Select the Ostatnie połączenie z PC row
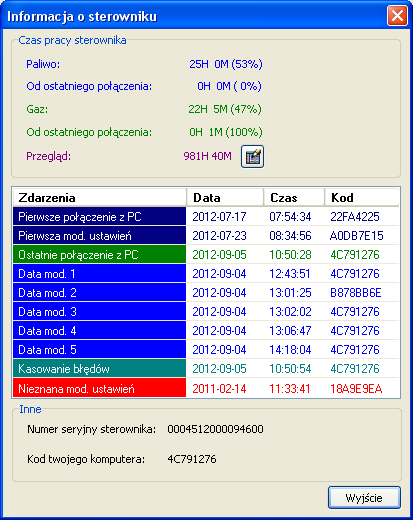The width and height of the screenshot is (413, 520). (x=206, y=255)
